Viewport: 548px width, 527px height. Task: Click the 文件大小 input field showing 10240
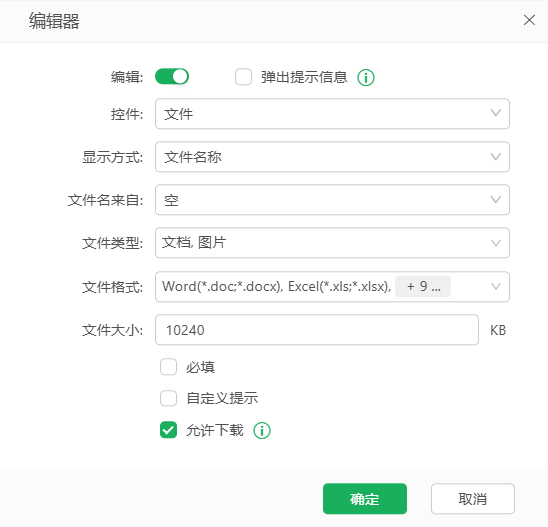[317, 330]
